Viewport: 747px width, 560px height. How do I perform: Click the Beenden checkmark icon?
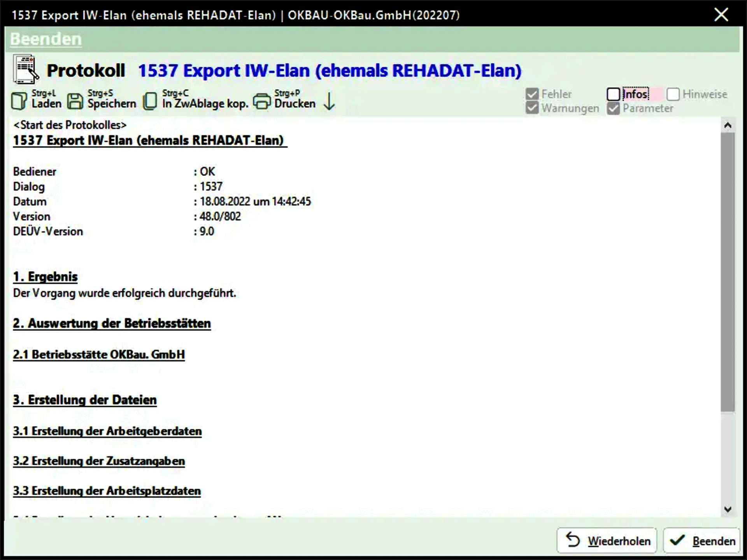pyautogui.click(x=677, y=540)
